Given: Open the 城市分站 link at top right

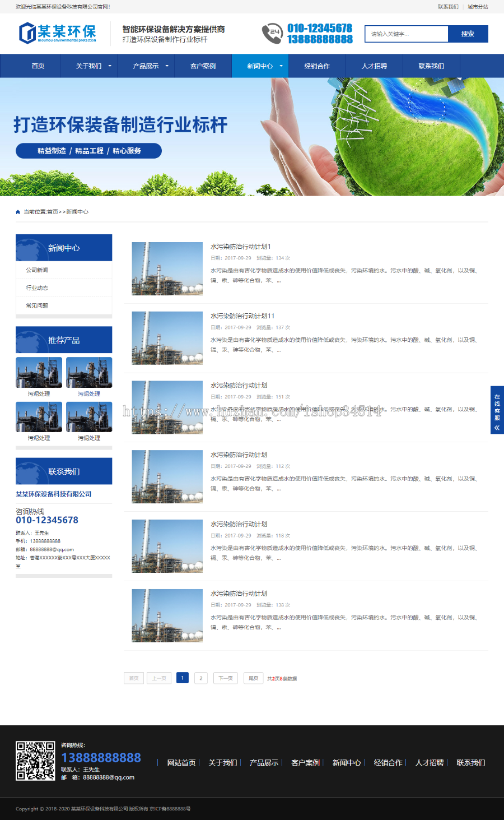Looking at the screenshot, I should tap(479, 7).
